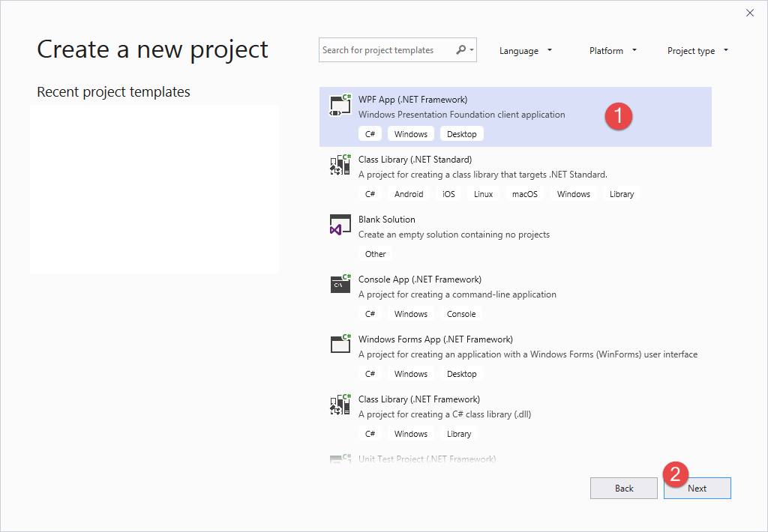This screenshot has width=768, height=532.
Task: Open the Platform dropdown
Action: [x=613, y=50]
